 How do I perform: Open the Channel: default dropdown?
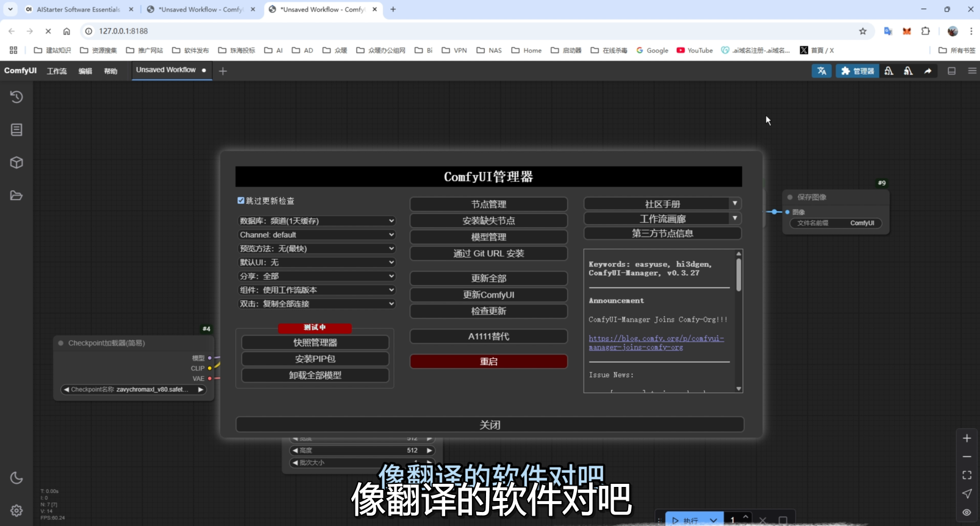(x=317, y=235)
